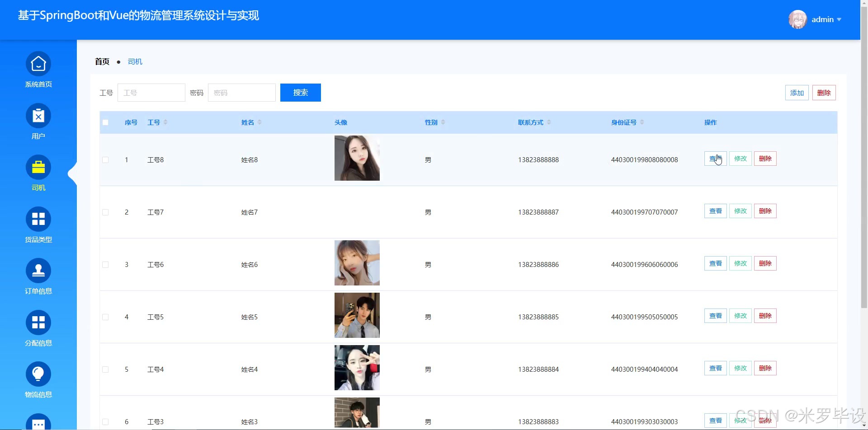Viewport: 868px width, 430px height.
Task: Open the 分配信息 grid icon
Action: [x=38, y=322]
